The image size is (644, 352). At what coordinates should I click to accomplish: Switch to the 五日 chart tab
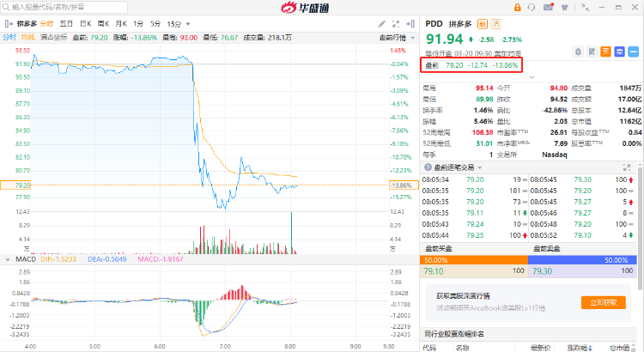point(66,24)
